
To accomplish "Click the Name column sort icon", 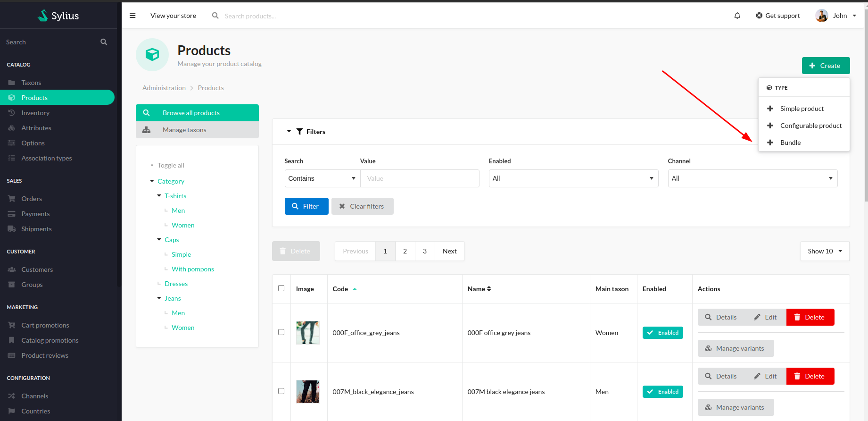I will click(x=489, y=289).
